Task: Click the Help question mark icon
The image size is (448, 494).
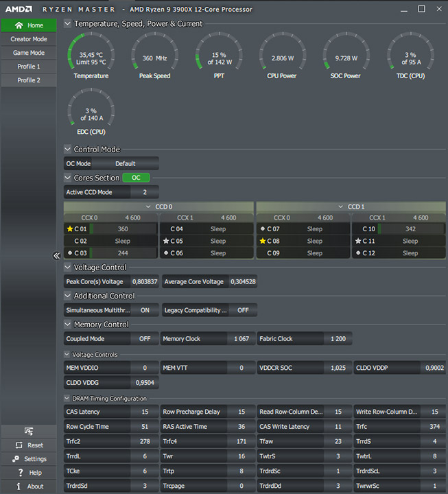Action: click(x=21, y=473)
